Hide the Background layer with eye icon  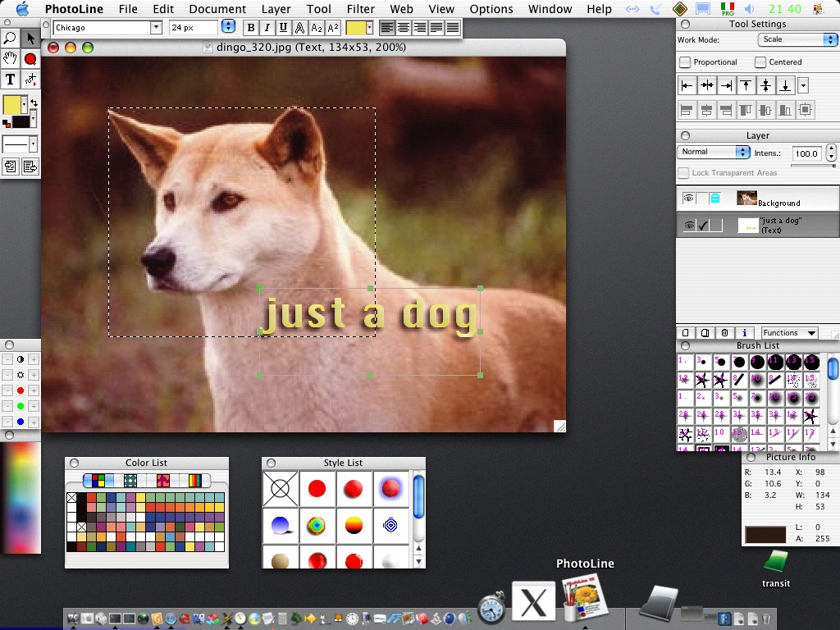pyautogui.click(x=688, y=199)
